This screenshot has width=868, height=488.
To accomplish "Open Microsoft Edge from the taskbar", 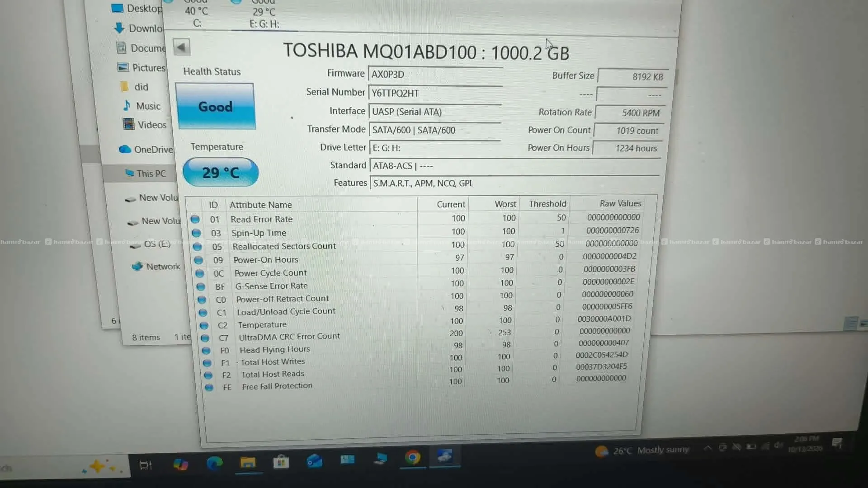I will click(x=215, y=464).
